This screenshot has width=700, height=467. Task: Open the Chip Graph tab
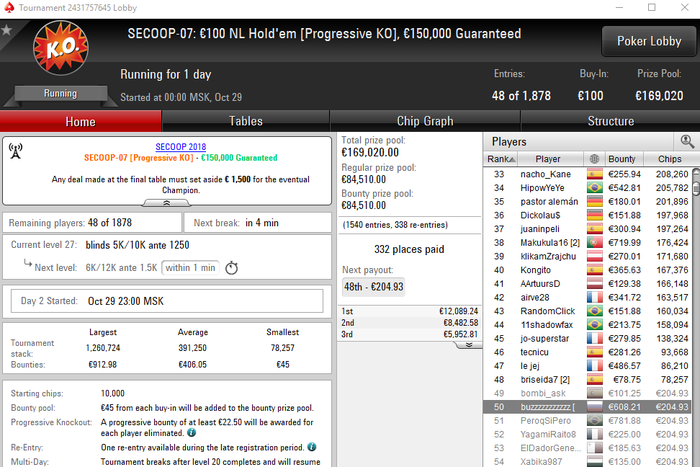click(x=425, y=121)
